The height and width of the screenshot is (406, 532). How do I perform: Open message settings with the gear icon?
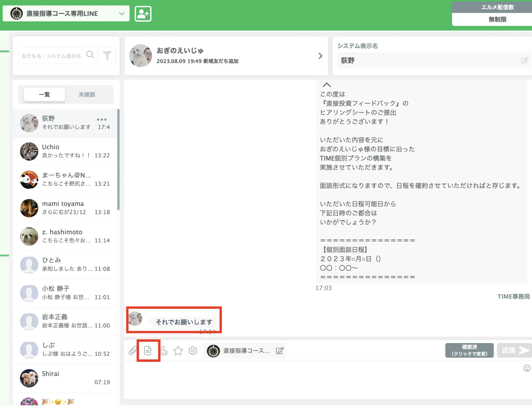click(193, 350)
